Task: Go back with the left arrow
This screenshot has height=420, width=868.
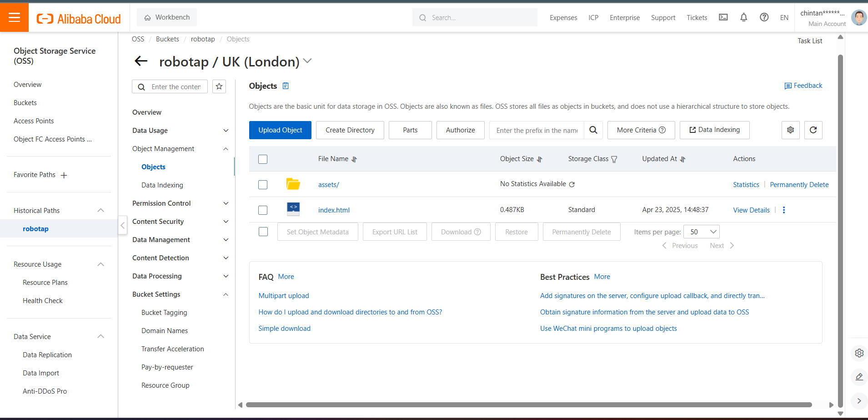Action: click(x=141, y=61)
